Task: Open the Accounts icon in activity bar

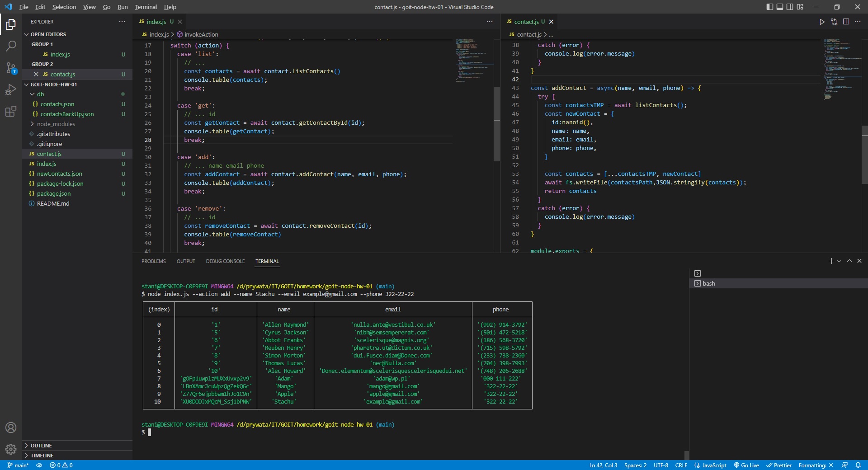Action: [11, 428]
